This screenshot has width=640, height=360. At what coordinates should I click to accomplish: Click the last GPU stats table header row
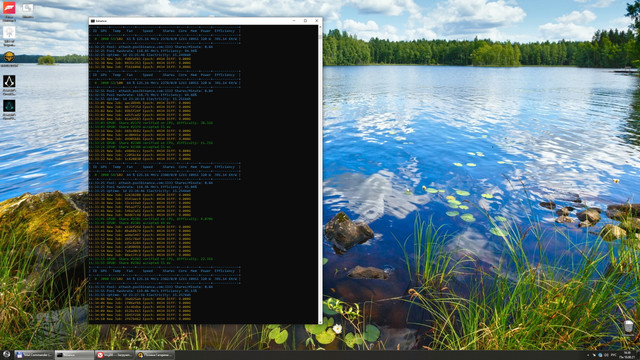165,271
